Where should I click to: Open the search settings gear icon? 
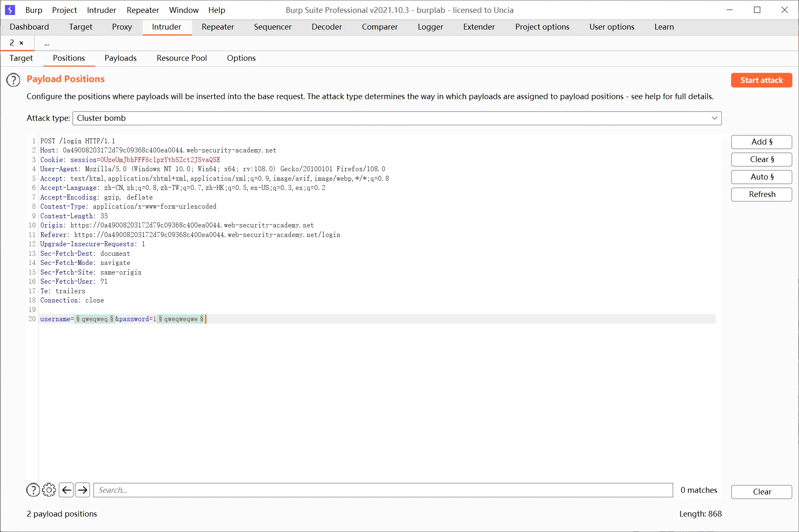[49, 490]
